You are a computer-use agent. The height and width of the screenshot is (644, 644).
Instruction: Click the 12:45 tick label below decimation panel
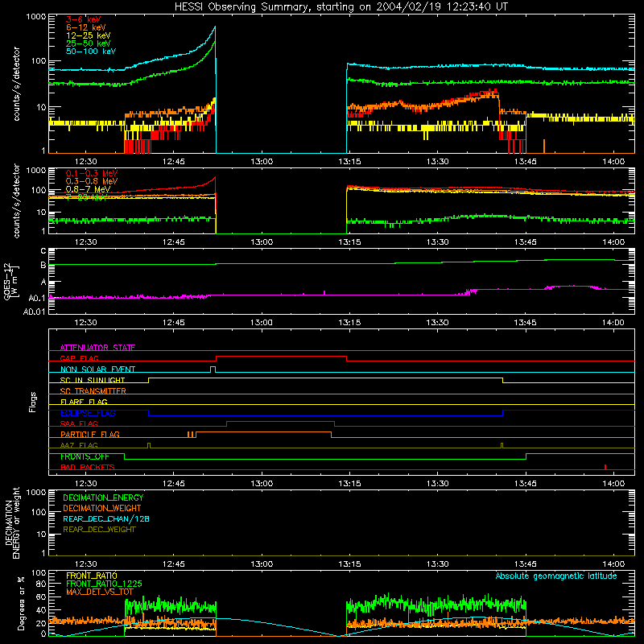[x=173, y=564]
